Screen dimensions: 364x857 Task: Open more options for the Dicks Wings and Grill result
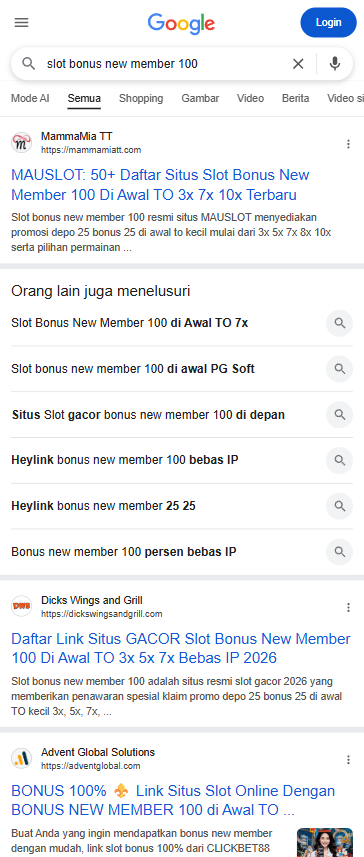tap(348, 607)
